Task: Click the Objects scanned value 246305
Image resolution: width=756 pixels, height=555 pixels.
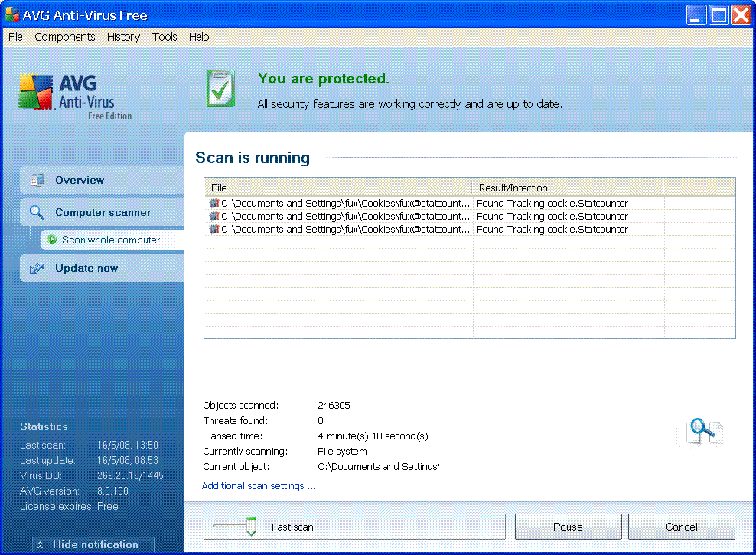Action: click(x=334, y=405)
